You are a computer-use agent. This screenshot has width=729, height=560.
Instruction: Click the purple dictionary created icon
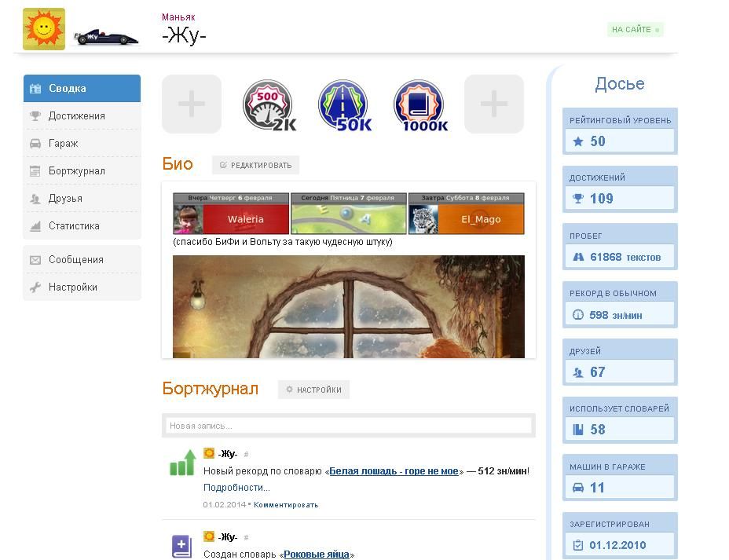pos(181,546)
